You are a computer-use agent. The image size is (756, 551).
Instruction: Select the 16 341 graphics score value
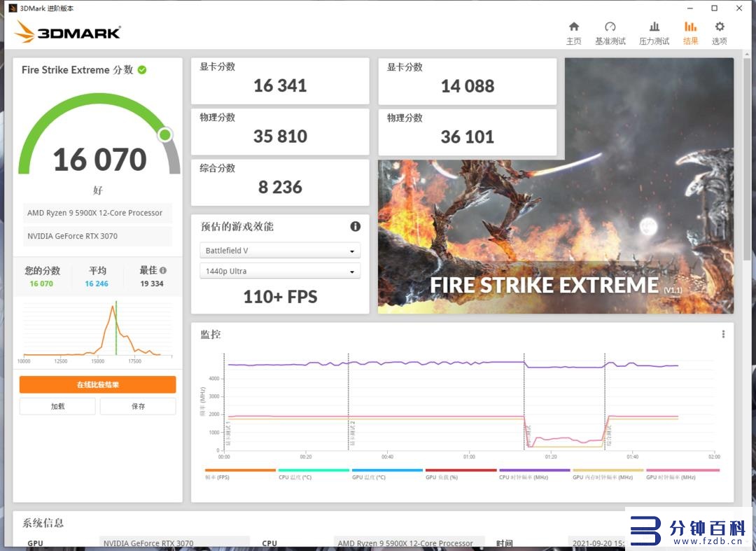click(280, 86)
